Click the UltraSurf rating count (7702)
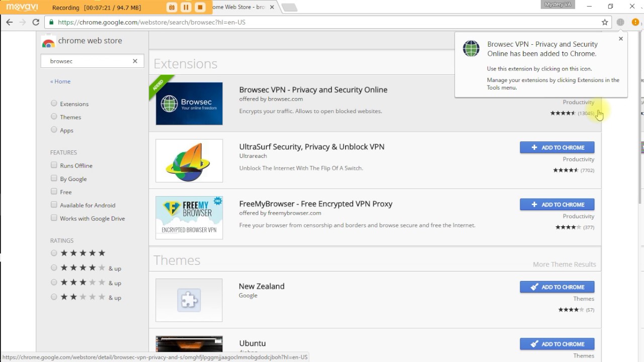644x362 pixels. pyautogui.click(x=587, y=170)
